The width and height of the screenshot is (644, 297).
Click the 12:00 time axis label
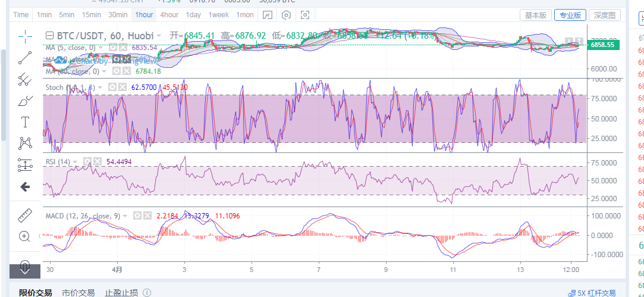tap(571, 270)
